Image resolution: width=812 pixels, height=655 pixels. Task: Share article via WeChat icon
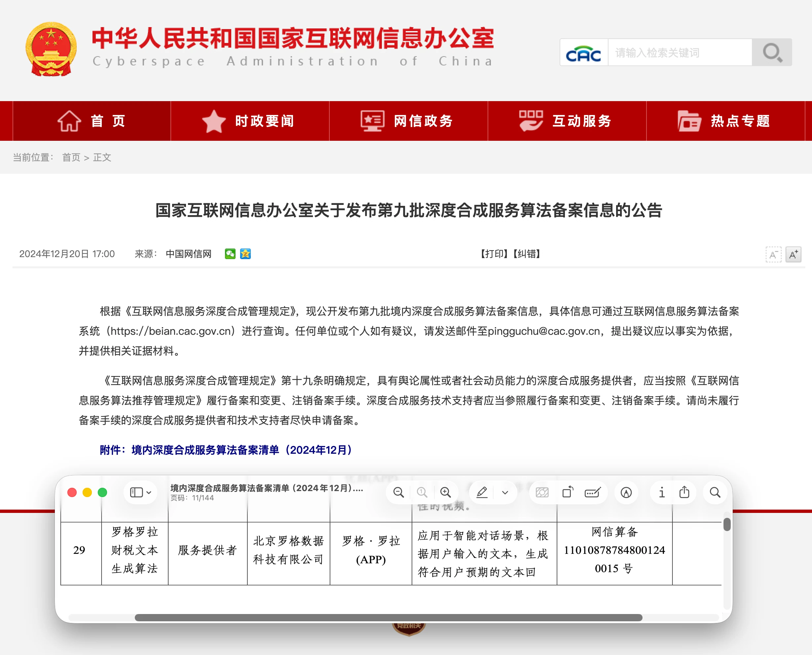[x=230, y=254]
